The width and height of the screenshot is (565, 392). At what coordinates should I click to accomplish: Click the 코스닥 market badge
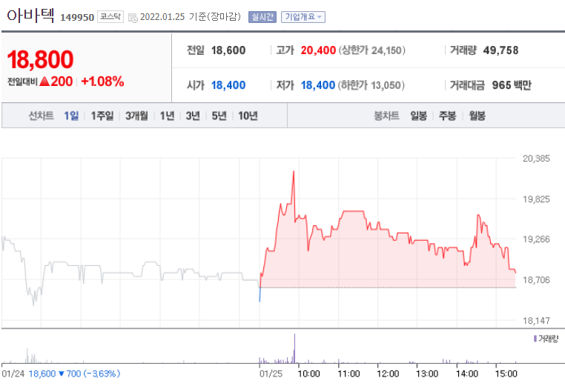click(110, 17)
